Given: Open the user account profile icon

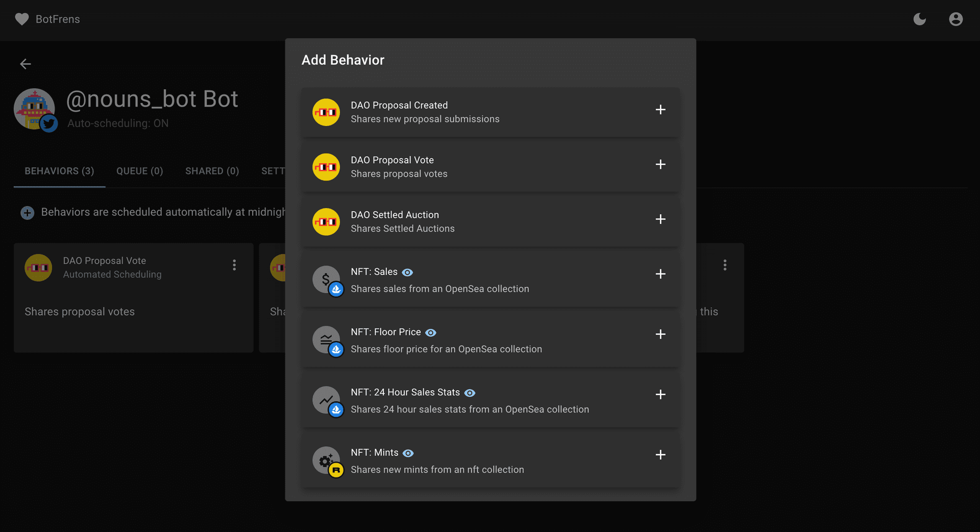Looking at the screenshot, I should click(x=955, y=19).
